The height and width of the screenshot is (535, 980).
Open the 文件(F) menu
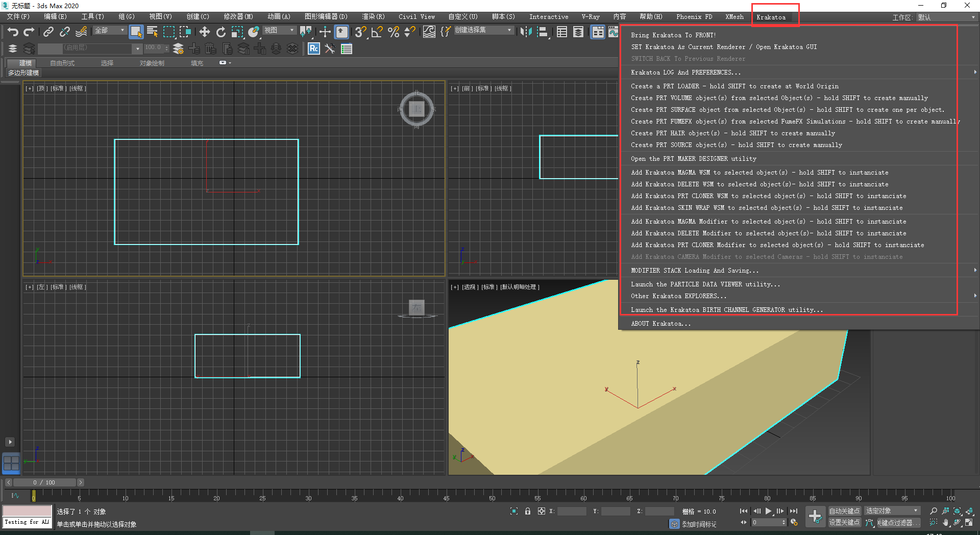(18, 17)
